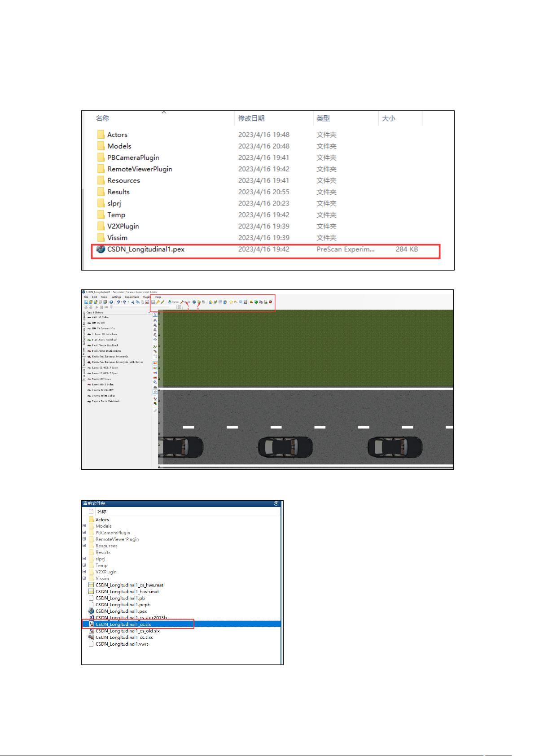The height and width of the screenshot is (756, 535).
Task: Click the blue help question-mark icon
Action: [111, 302]
